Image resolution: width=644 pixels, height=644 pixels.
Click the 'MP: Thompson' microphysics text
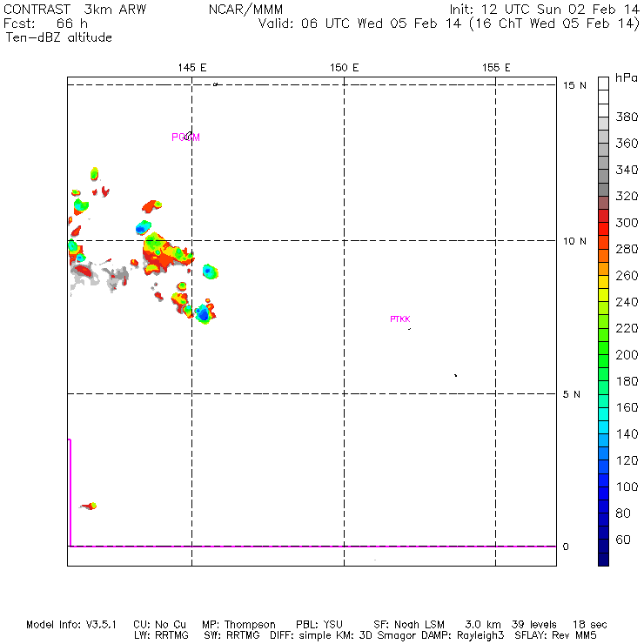click(238, 625)
